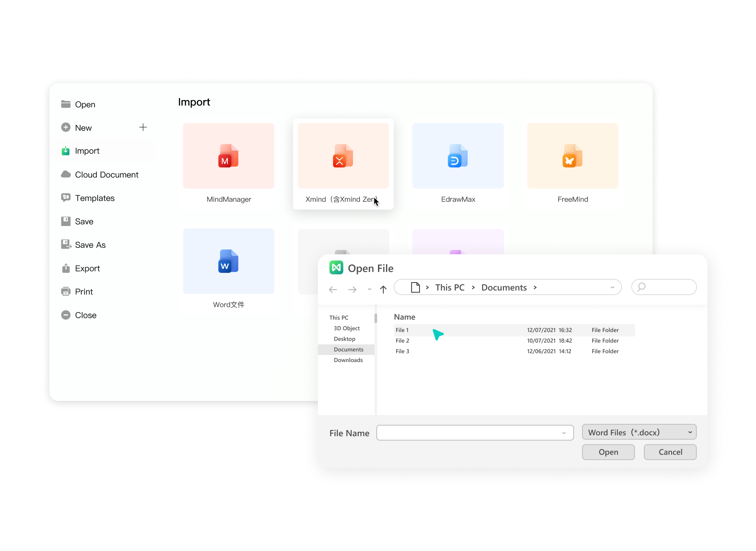756x551 pixels.
Task: Click date 12/06/2021 14:12
Action: pyautogui.click(x=549, y=351)
